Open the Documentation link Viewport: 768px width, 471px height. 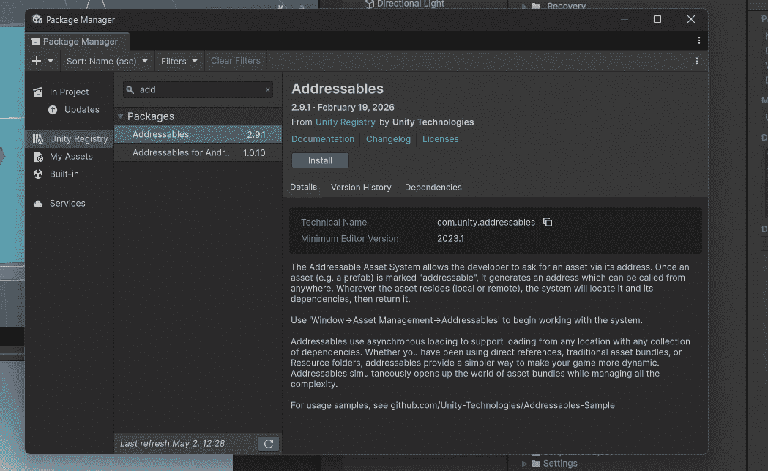coord(323,139)
